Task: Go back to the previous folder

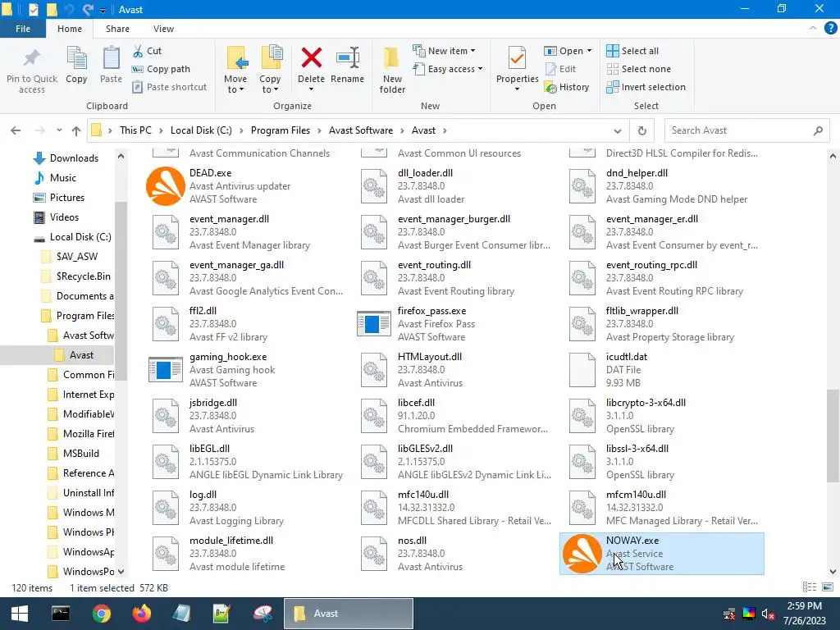Action: (x=16, y=130)
